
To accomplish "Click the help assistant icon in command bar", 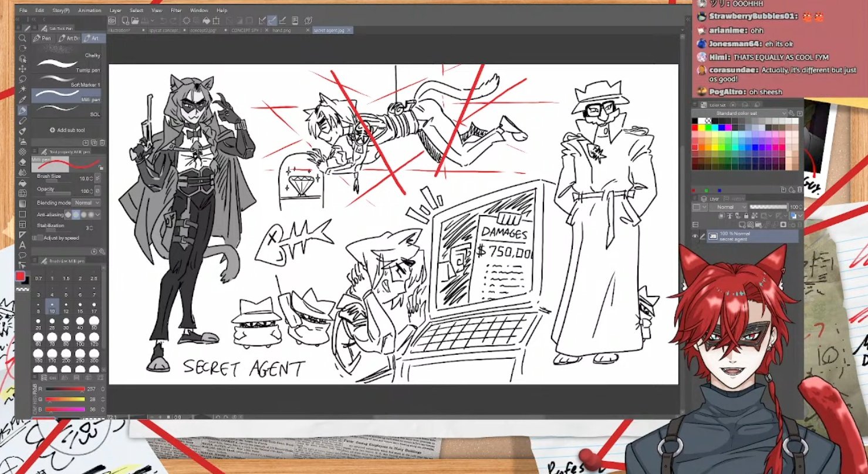I will pyautogui.click(x=309, y=21).
